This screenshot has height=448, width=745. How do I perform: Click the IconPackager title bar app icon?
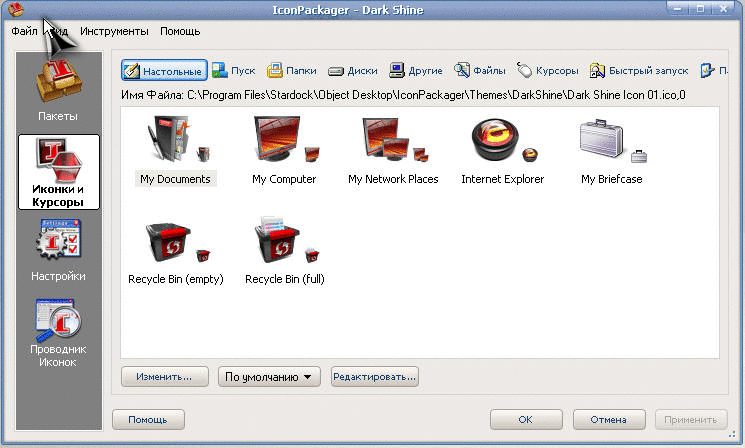point(16,10)
